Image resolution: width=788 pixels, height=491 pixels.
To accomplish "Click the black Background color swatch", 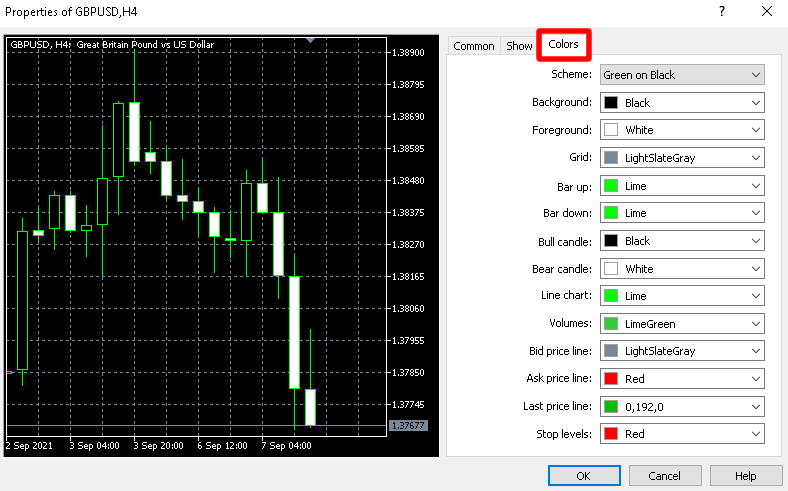I will point(611,103).
